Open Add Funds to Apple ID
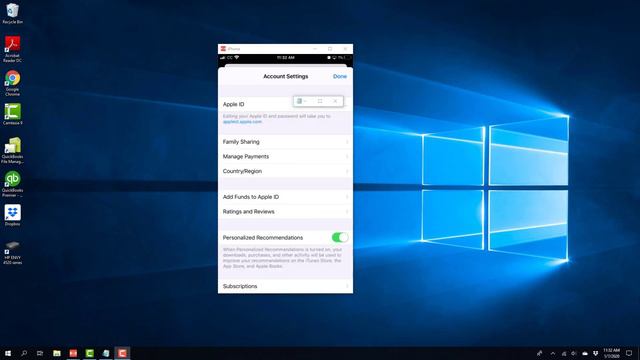This screenshot has height=360, width=640. [x=285, y=197]
